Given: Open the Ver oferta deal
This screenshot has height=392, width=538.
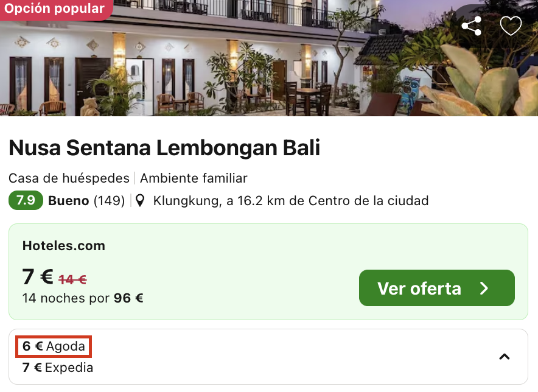Looking at the screenshot, I should tap(437, 288).
